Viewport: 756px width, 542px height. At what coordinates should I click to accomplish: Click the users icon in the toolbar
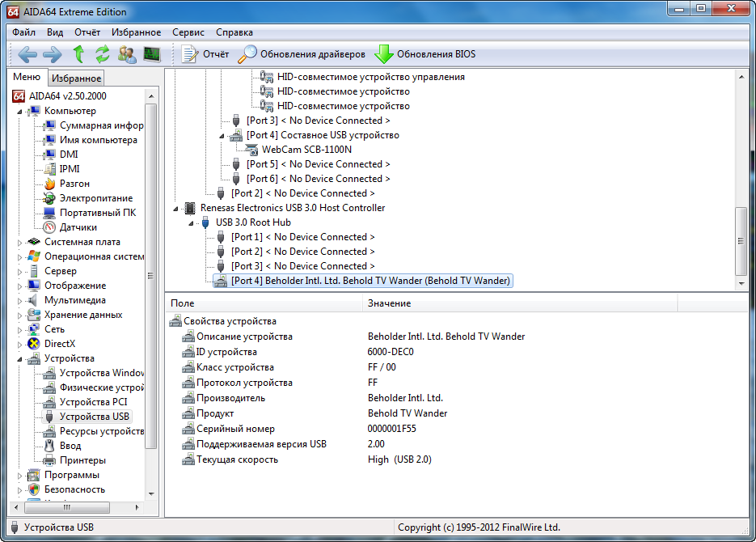[127, 54]
